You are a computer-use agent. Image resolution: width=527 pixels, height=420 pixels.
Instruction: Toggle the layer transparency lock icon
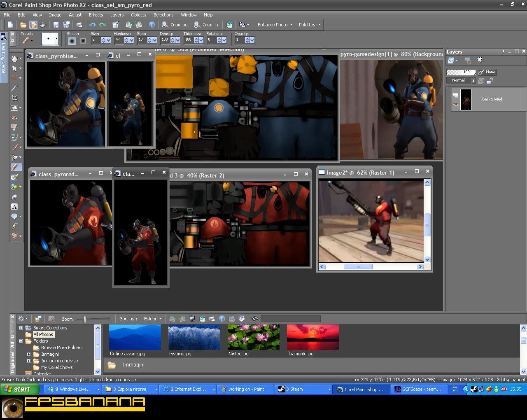[x=490, y=81]
